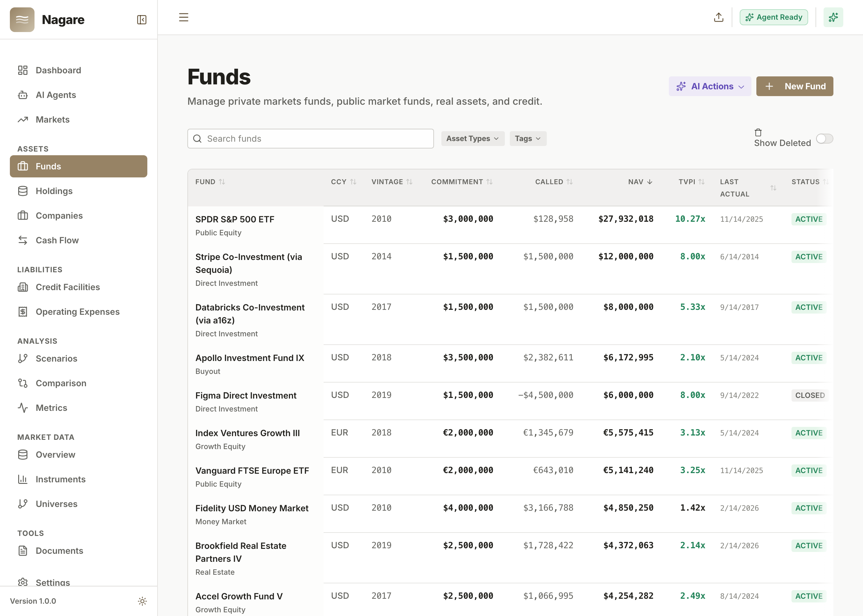Open Brookfield Real Estate Partners IV

point(241,552)
